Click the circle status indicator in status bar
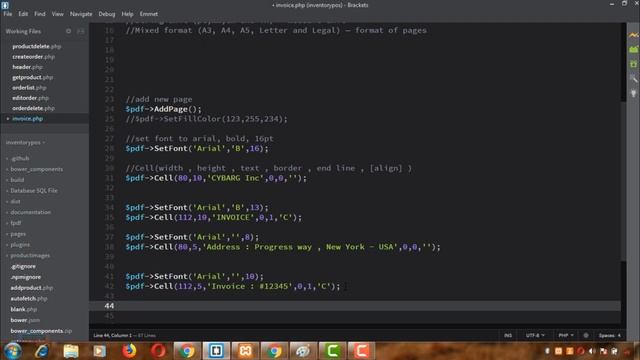The width and height of the screenshot is (640, 360). click(x=586, y=336)
